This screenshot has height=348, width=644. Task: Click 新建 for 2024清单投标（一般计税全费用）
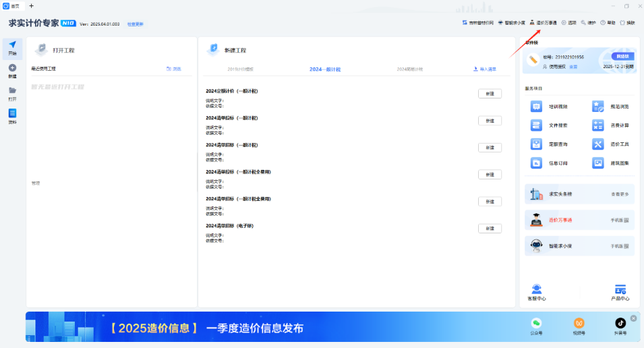click(490, 175)
